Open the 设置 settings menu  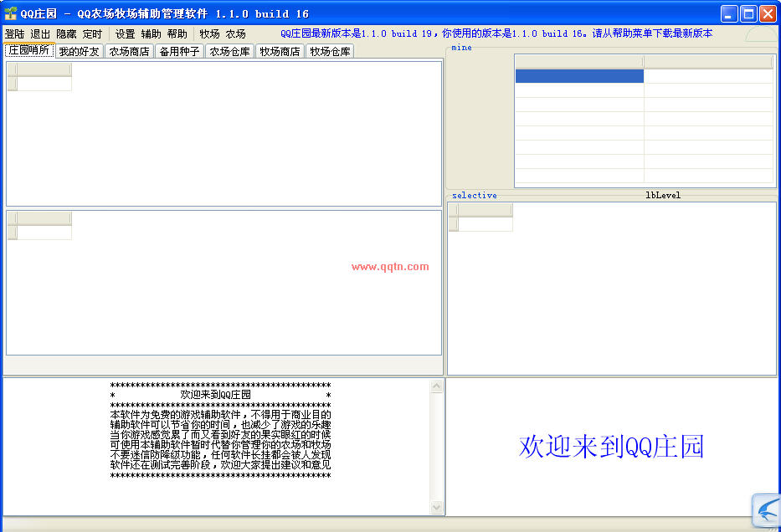125,33
